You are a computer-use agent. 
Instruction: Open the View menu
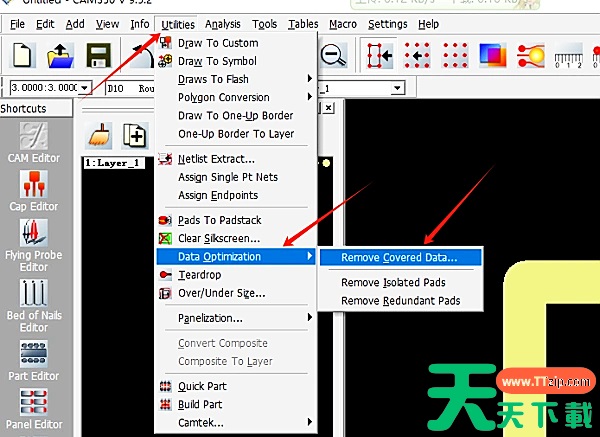[x=107, y=24]
